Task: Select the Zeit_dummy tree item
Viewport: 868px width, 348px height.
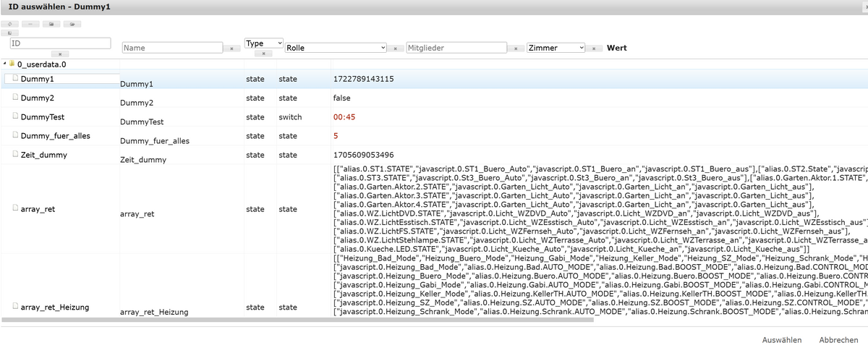Action: pos(44,155)
